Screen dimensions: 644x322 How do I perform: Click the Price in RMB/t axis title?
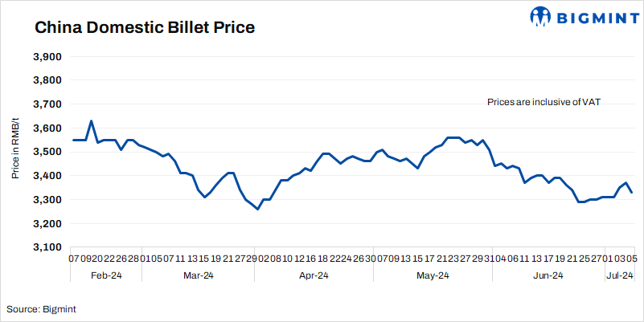tap(15, 145)
